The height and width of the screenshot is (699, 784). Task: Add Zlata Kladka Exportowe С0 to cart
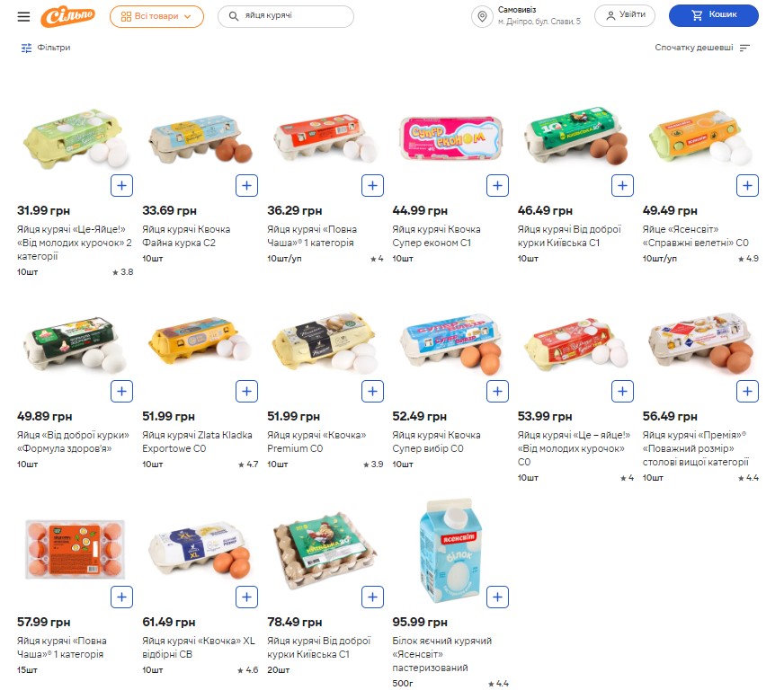coord(246,391)
